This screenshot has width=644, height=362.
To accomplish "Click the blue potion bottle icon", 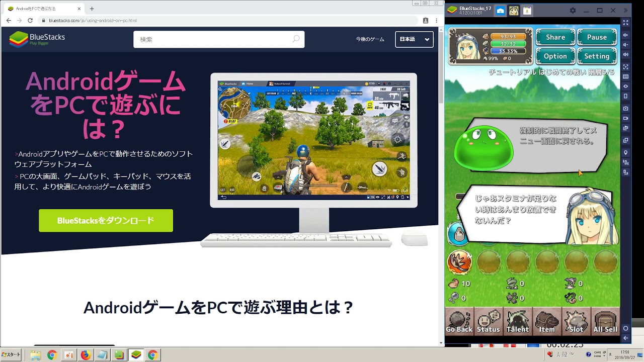I will coord(457,233).
